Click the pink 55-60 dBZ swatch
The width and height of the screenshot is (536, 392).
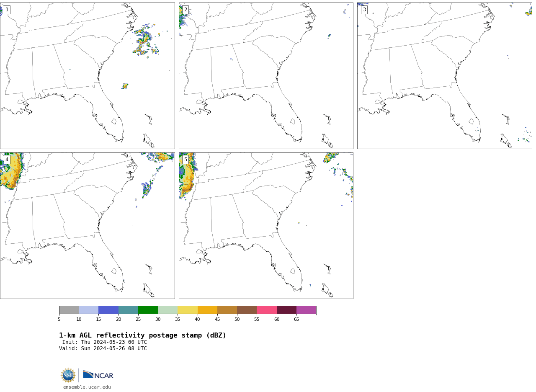(x=267, y=310)
